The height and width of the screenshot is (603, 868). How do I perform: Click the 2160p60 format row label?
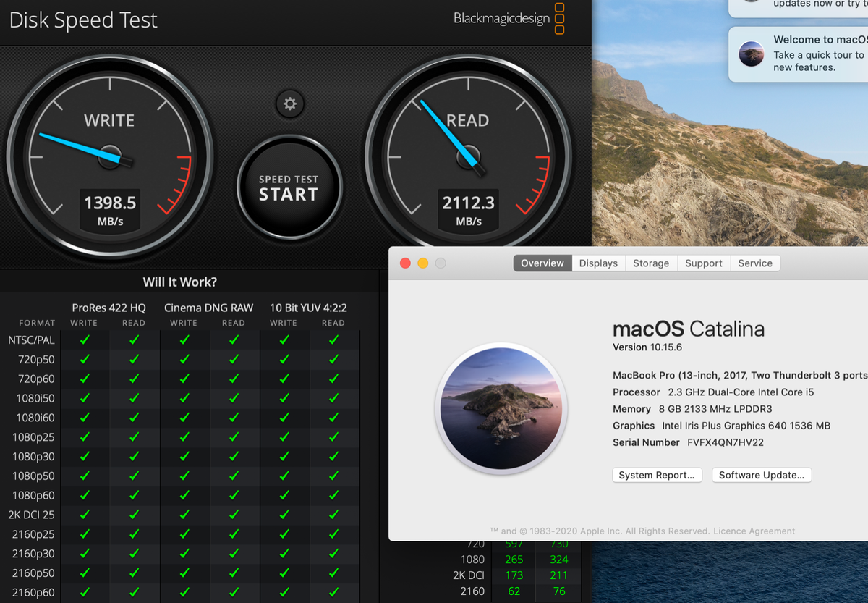(x=33, y=593)
